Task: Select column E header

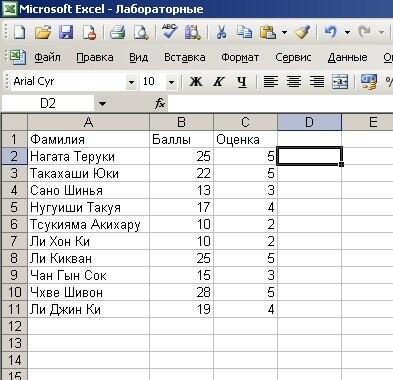Action: 367,122
